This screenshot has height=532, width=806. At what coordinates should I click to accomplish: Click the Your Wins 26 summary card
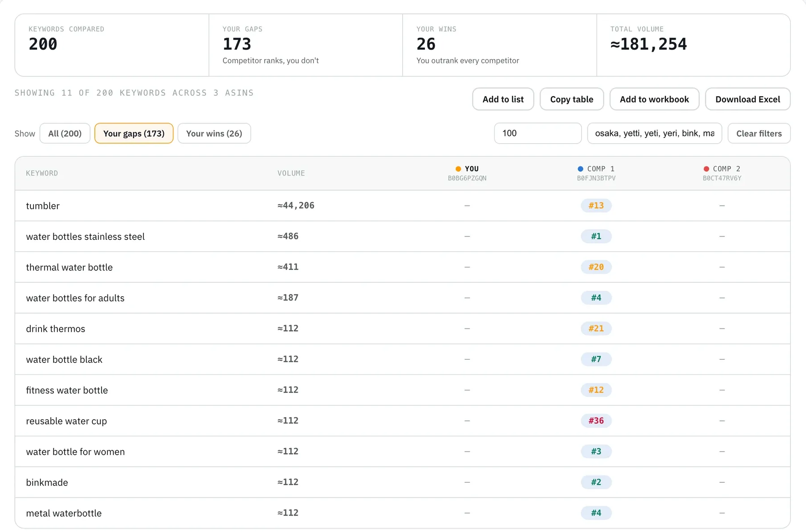[500, 45]
